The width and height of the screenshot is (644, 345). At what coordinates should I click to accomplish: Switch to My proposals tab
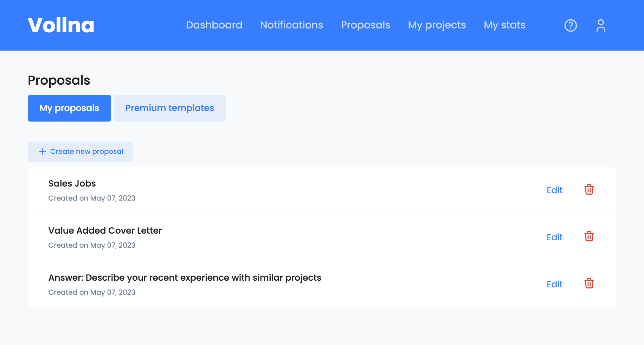click(69, 108)
